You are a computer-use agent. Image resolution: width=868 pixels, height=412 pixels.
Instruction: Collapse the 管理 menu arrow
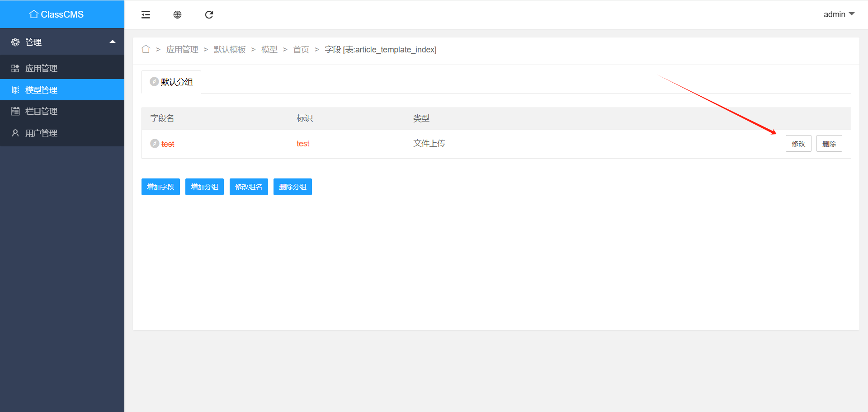(x=113, y=42)
